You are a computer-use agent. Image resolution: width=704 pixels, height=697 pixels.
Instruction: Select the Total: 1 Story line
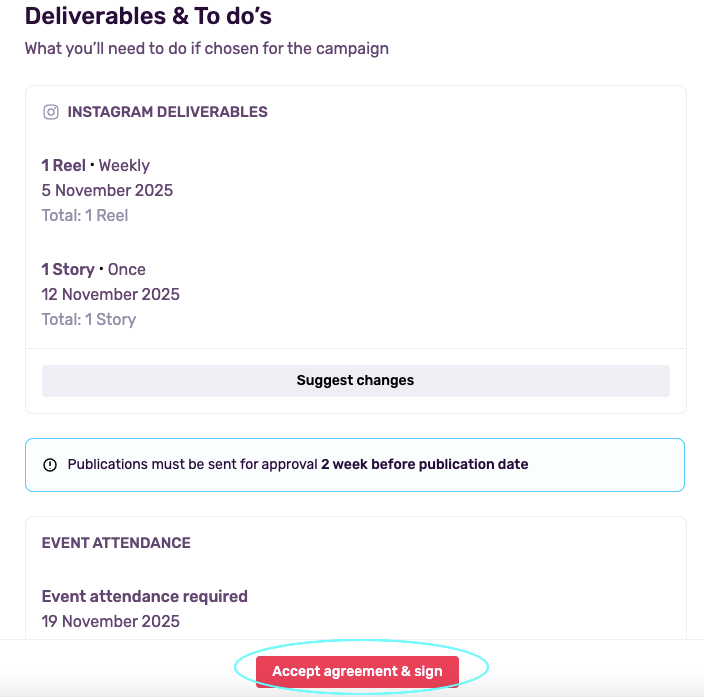pyautogui.click(x=89, y=319)
